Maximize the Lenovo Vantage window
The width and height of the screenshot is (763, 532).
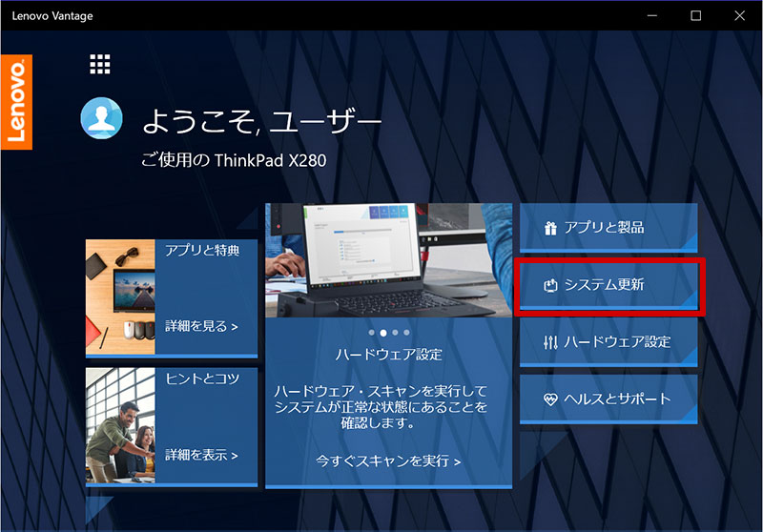pos(696,15)
